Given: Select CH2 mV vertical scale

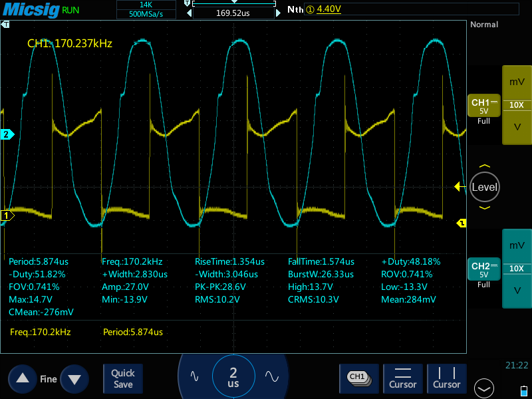Looking at the screenshot, I should [517, 245].
